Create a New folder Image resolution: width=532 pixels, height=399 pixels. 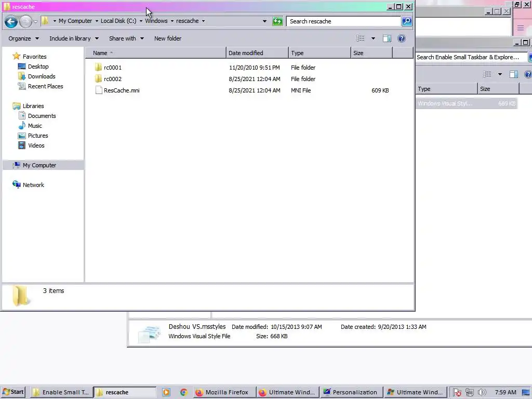pyautogui.click(x=168, y=38)
